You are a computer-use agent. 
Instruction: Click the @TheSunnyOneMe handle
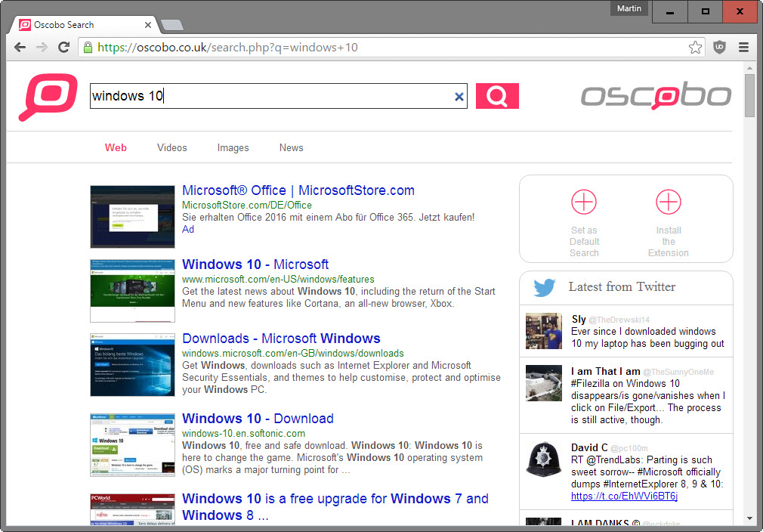[678, 372]
